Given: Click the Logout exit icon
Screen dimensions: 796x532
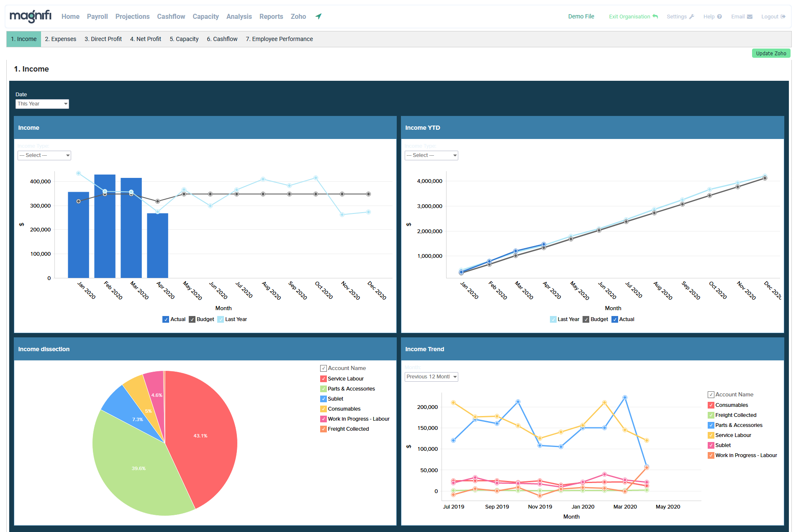Looking at the screenshot, I should (x=783, y=17).
